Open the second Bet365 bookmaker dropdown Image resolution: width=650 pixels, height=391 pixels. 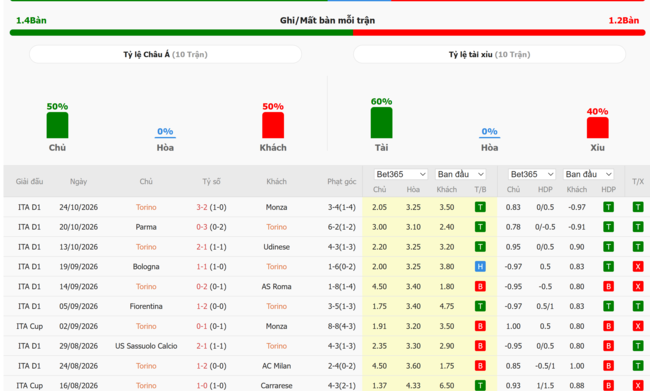click(531, 174)
